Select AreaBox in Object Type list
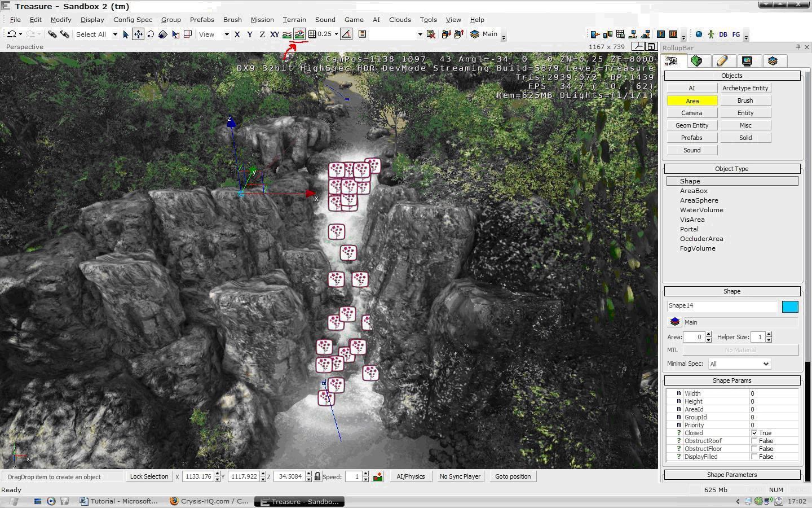Image resolution: width=812 pixels, height=508 pixels. click(694, 191)
